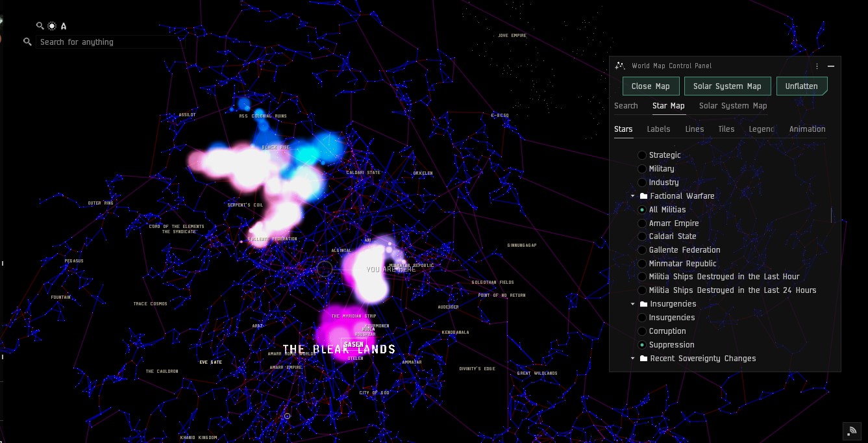Screen dimensions: 868x443
Task: Switch to the Star Map tab
Action: click(x=668, y=106)
